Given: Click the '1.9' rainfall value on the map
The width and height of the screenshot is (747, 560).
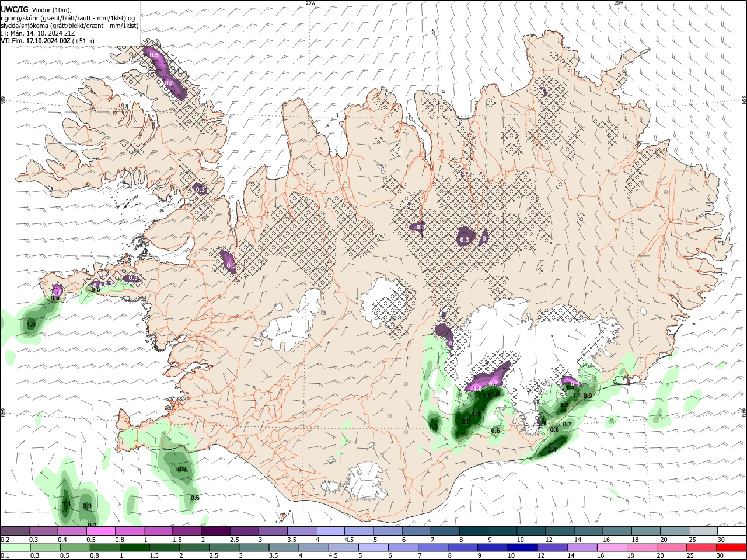Looking at the screenshot, I should (476, 414).
